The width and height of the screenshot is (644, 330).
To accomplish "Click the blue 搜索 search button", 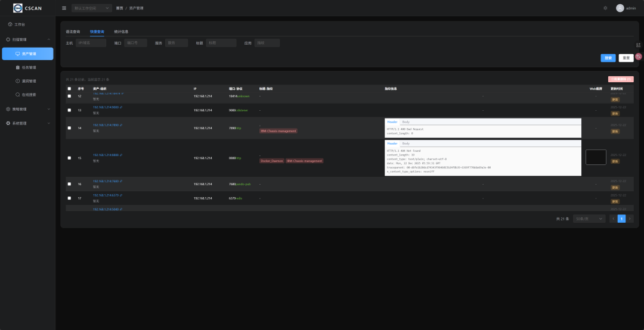I will click(608, 58).
